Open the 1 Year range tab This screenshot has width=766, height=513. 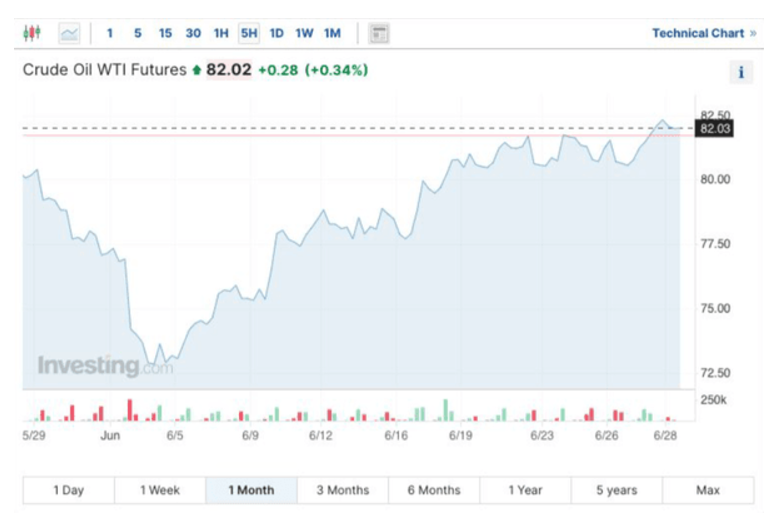click(525, 490)
